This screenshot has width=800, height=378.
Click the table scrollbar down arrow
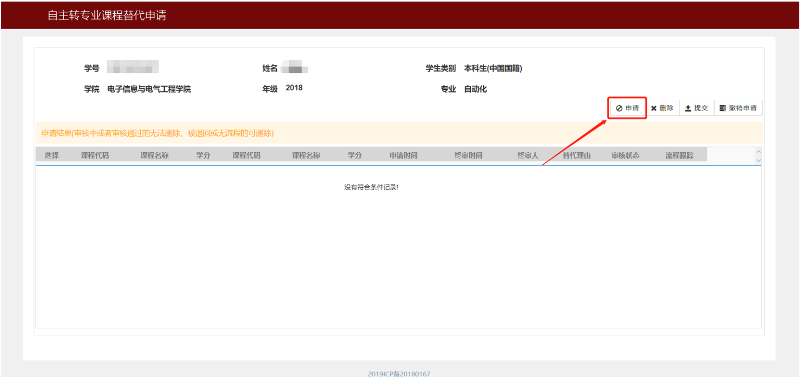tap(758, 160)
